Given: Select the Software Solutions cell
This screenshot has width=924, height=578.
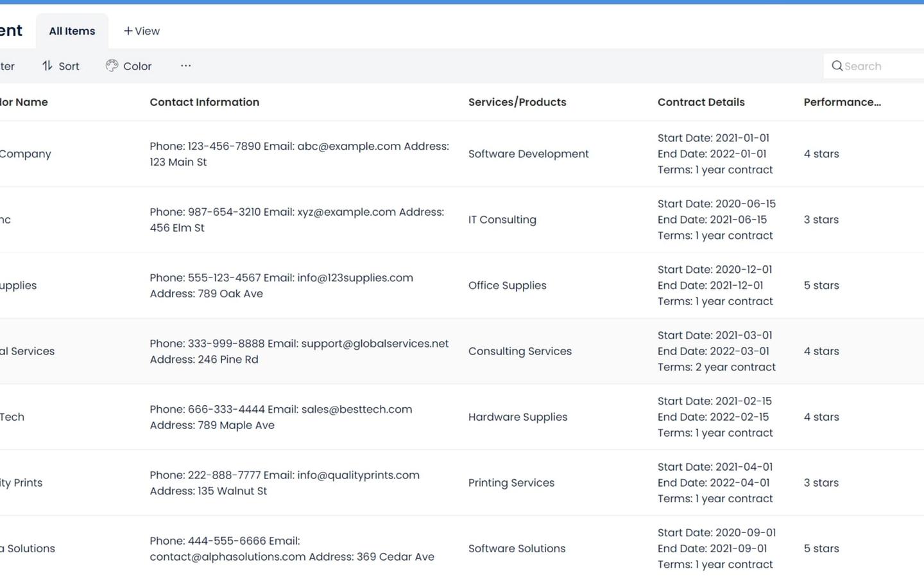Looking at the screenshot, I should (x=517, y=548).
